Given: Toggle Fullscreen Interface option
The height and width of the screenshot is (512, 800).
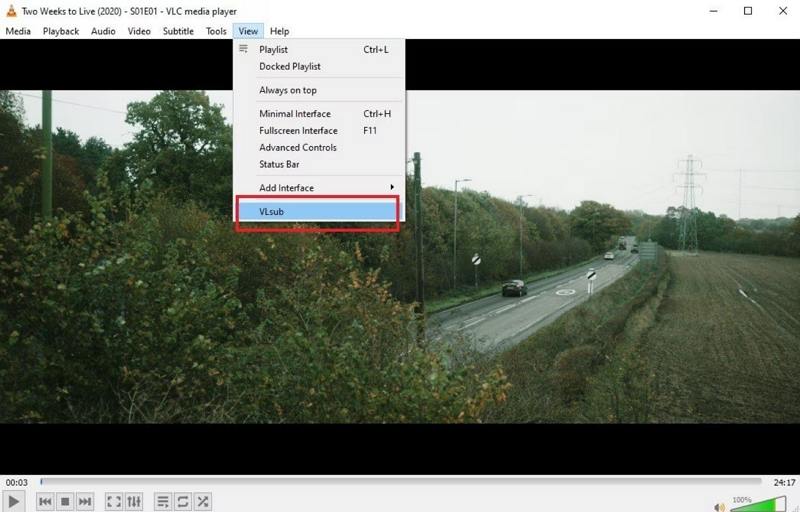Looking at the screenshot, I should point(319,131).
